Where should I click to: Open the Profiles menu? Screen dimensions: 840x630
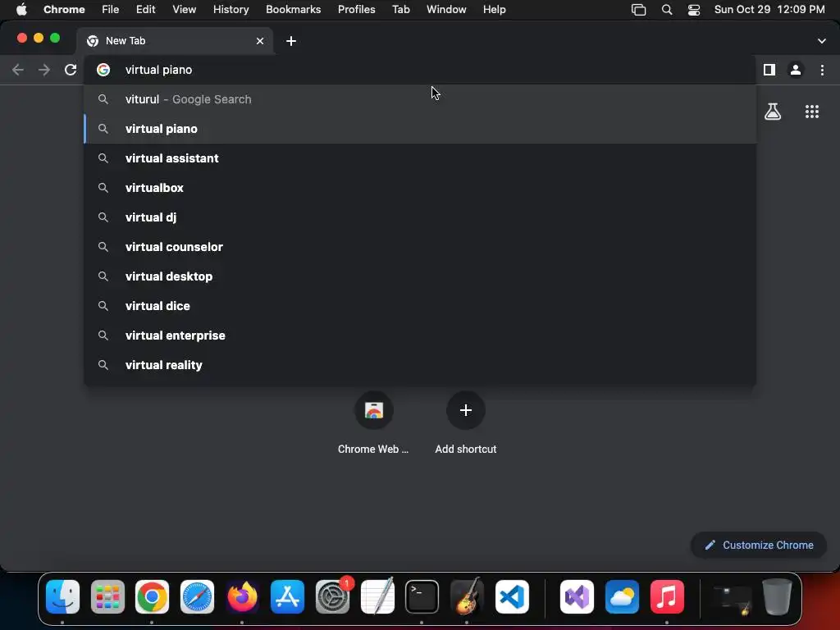pyautogui.click(x=356, y=10)
